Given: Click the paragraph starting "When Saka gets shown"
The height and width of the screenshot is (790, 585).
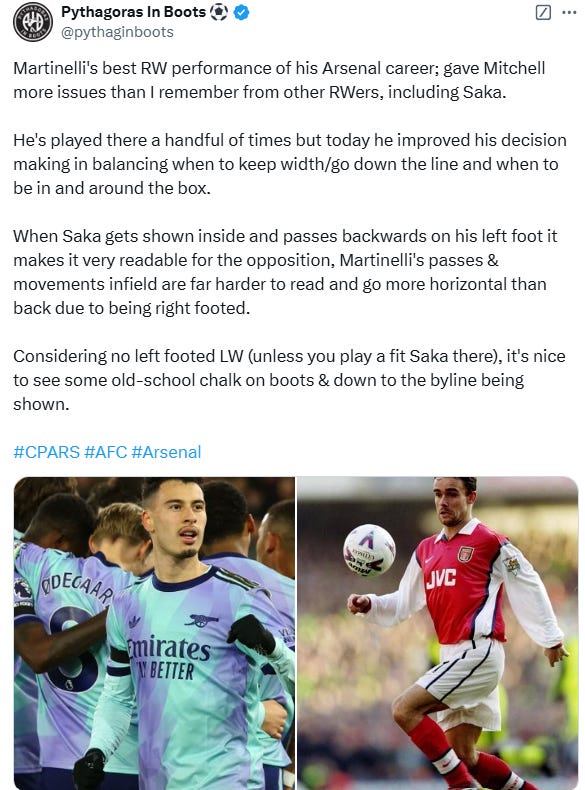Looking at the screenshot, I should tap(285, 272).
